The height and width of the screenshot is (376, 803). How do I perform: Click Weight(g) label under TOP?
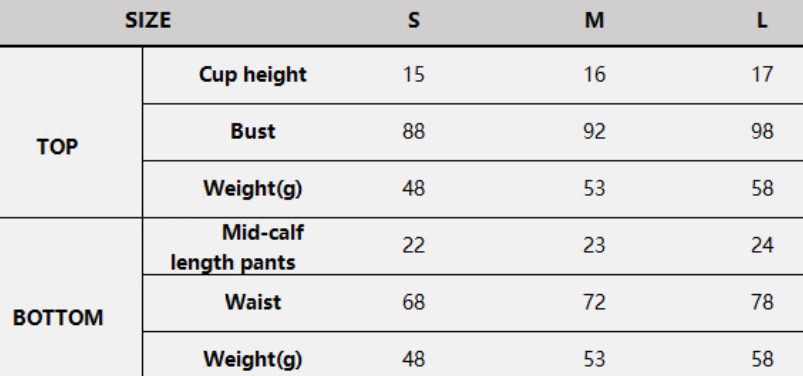click(253, 189)
